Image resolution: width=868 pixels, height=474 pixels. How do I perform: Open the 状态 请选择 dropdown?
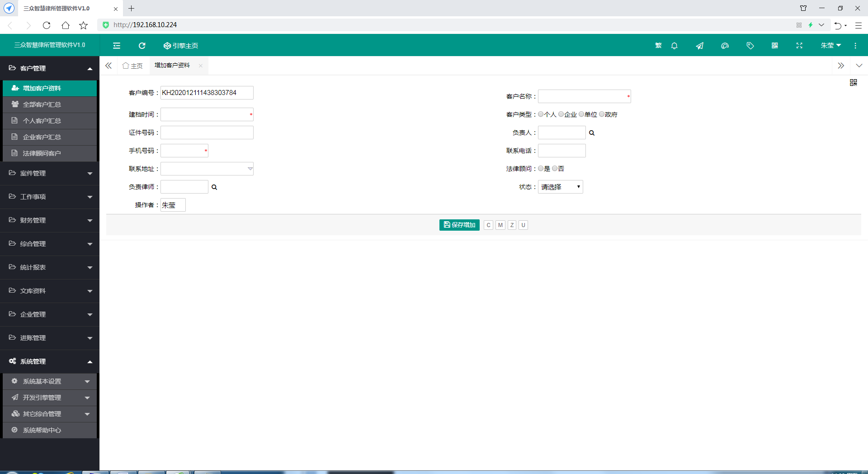point(560,187)
